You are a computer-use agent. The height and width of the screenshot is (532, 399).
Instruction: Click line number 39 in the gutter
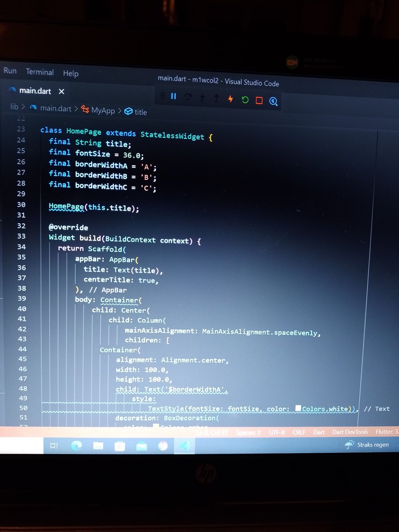click(x=21, y=298)
